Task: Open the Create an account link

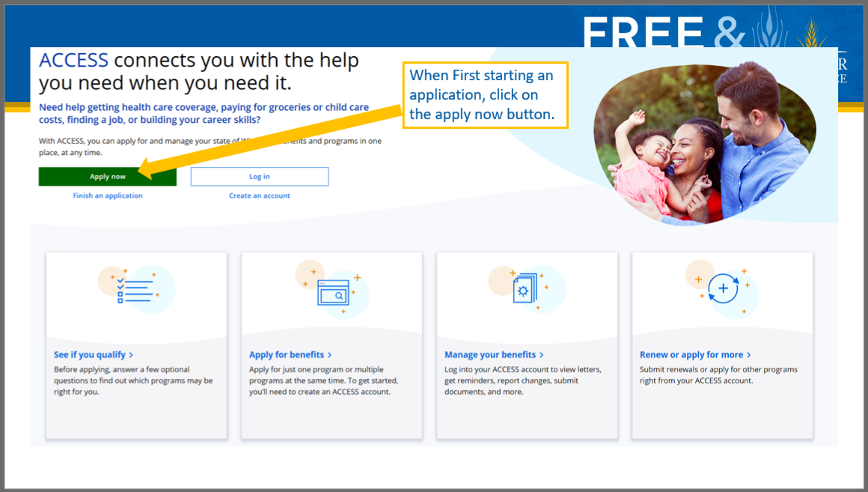Action: coord(260,195)
